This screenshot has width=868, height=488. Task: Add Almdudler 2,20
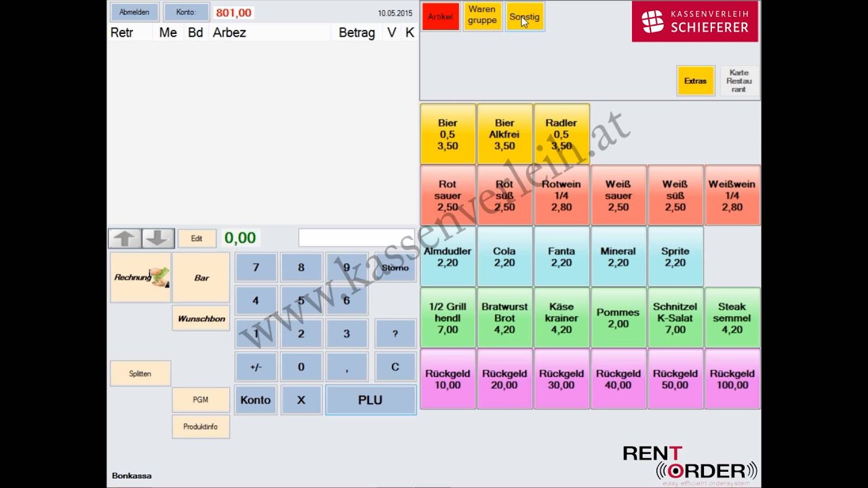coord(448,256)
